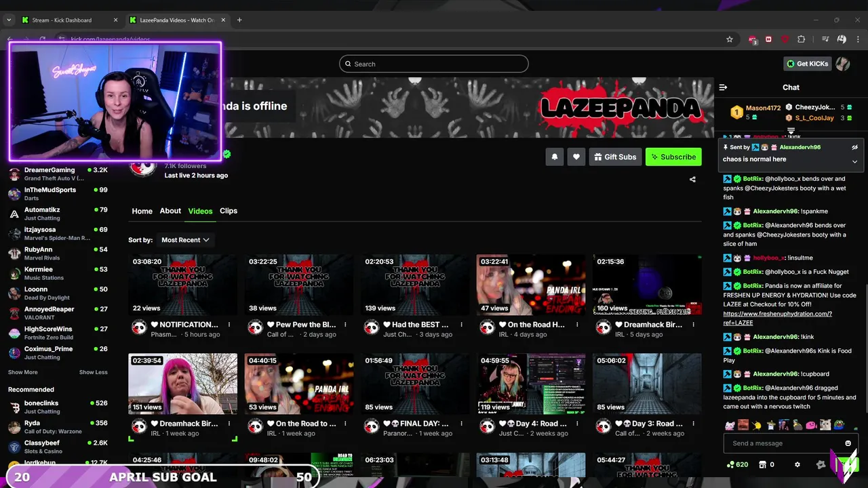Open the 03:08:20 NOTIFICATION video thumbnail

182,285
